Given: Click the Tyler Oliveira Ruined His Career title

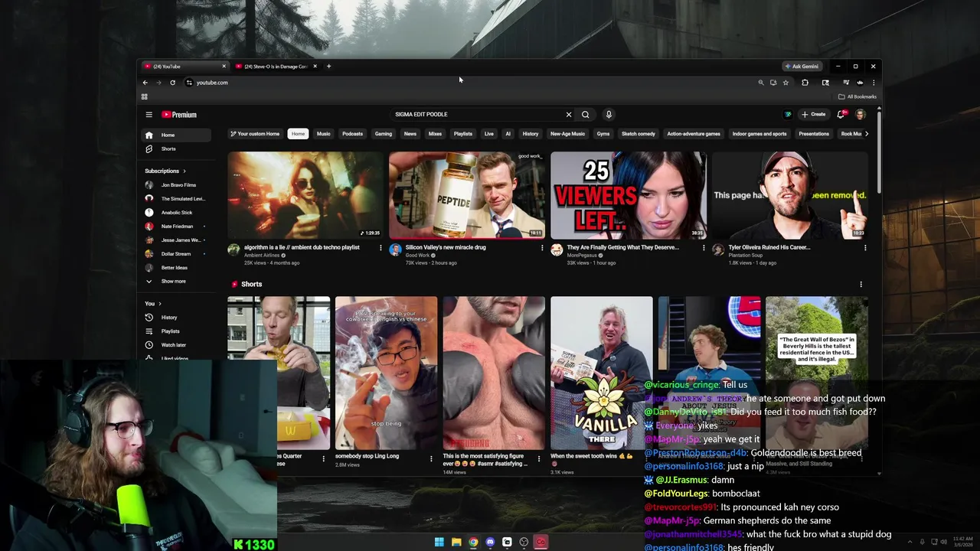Looking at the screenshot, I should click(769, 248).
